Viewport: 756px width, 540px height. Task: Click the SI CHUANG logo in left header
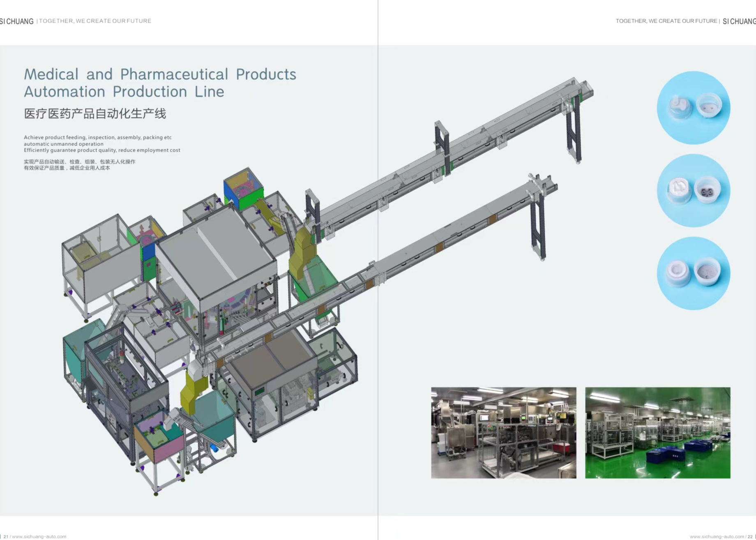click(17, 21)
